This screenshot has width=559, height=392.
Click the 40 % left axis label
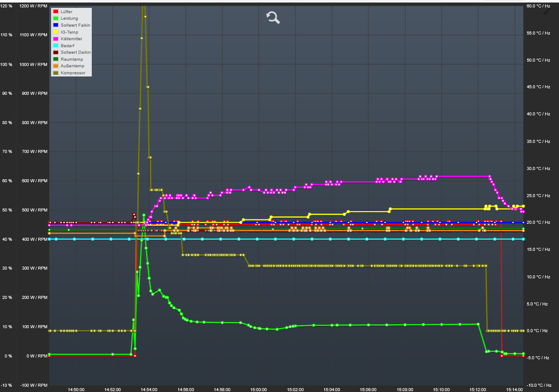[x=7, y=239]
